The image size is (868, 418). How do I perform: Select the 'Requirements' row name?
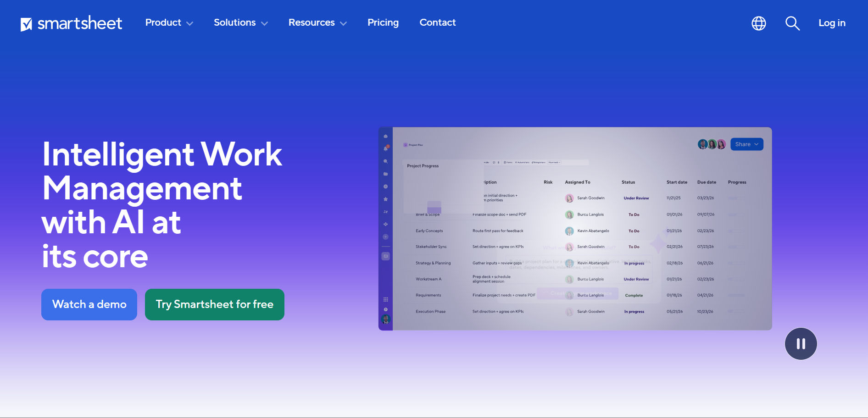click(x=428, y=295)
